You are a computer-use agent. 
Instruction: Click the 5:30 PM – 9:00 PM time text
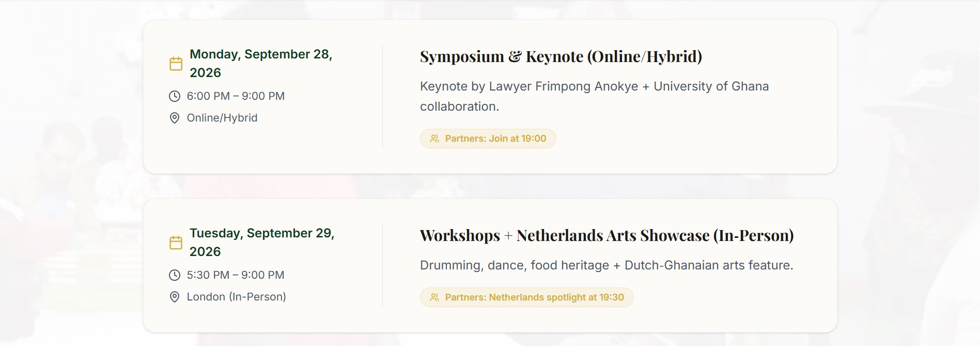point(236,275)
